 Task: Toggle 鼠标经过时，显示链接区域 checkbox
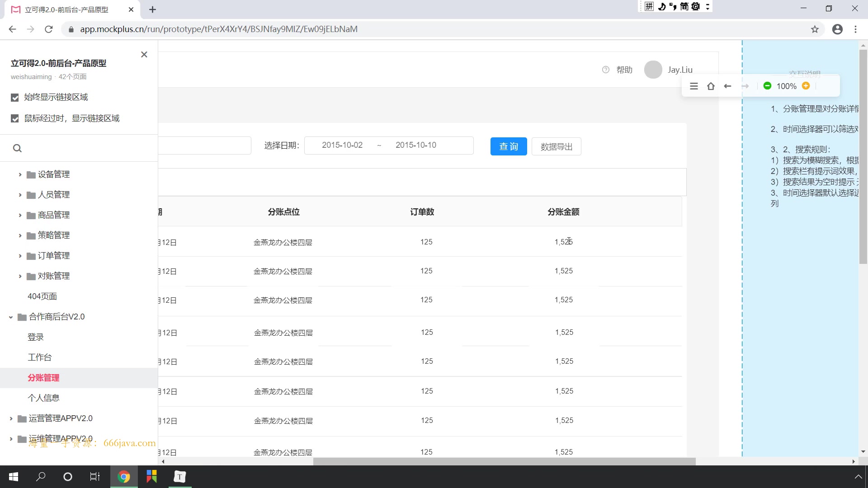(x=15, y=119)
